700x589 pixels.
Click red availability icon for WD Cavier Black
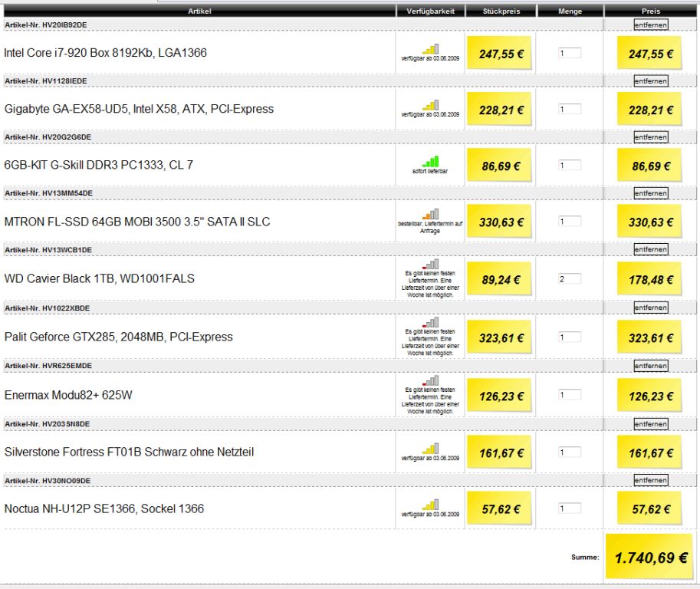(430, 264)
